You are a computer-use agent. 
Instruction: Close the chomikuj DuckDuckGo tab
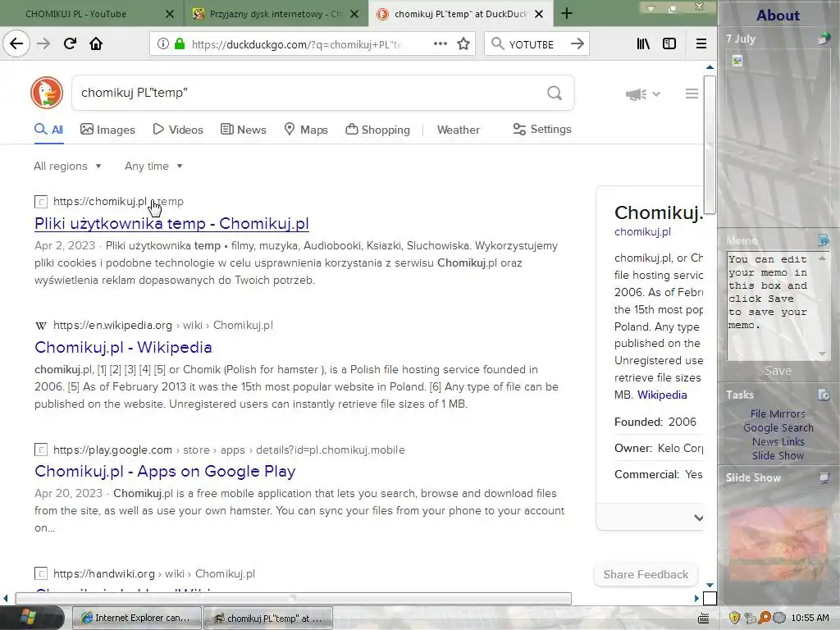point(540,14)
